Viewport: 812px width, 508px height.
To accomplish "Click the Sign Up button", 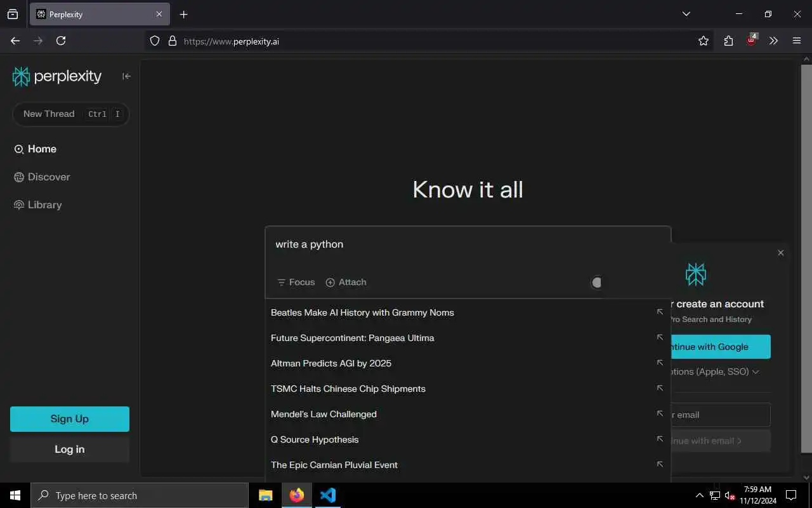I will 70,419.
